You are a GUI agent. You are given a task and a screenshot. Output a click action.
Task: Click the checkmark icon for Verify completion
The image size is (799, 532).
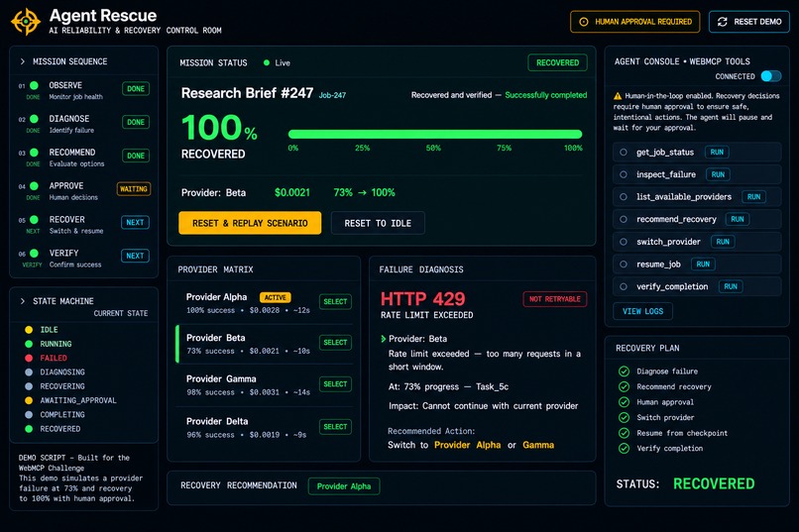point(624,449)
